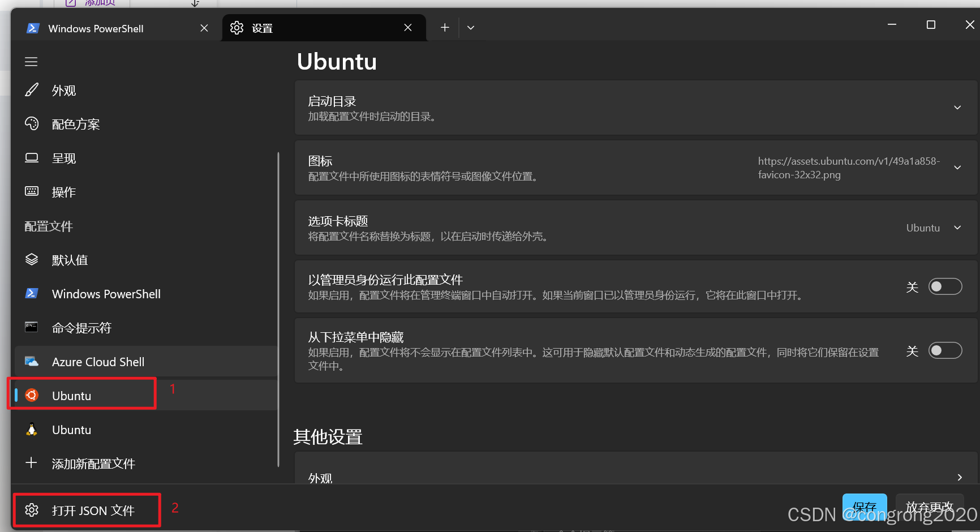Click the 外观 brush icon in sidebar

[32, 90]
